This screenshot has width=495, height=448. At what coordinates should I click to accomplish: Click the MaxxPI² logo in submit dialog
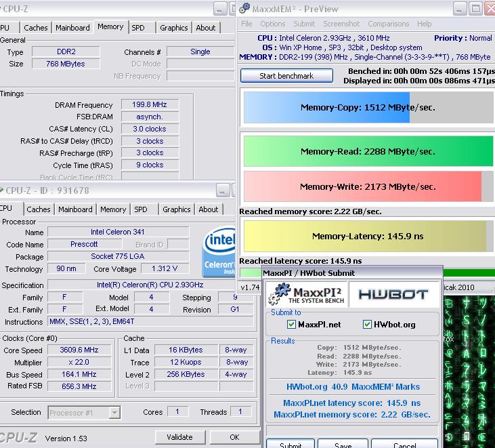tap(307, 294)
